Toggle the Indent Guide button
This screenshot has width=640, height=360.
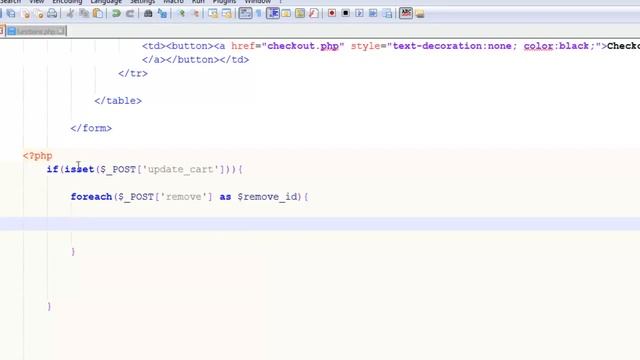tap(273, 13)
